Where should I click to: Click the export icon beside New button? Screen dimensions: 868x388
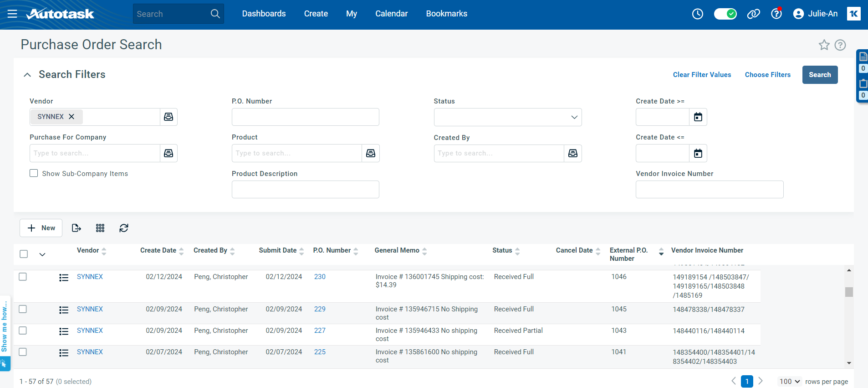pyautogui.click(x=77, y=228)
